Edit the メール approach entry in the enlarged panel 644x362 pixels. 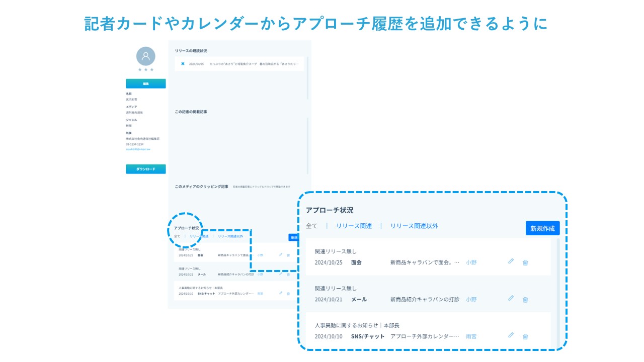[x=511, y=298]
